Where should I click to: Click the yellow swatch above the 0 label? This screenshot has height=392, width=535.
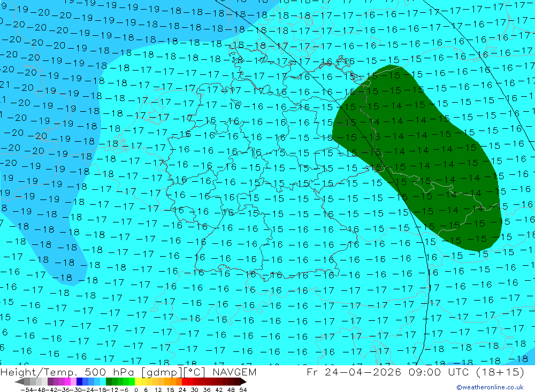tap(138, 382)
